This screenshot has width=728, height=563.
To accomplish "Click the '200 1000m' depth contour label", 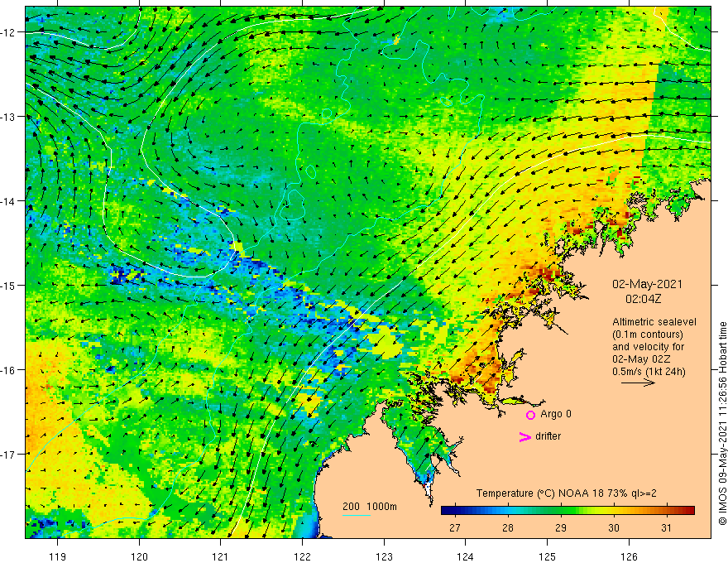I will (x=370, y=507).
